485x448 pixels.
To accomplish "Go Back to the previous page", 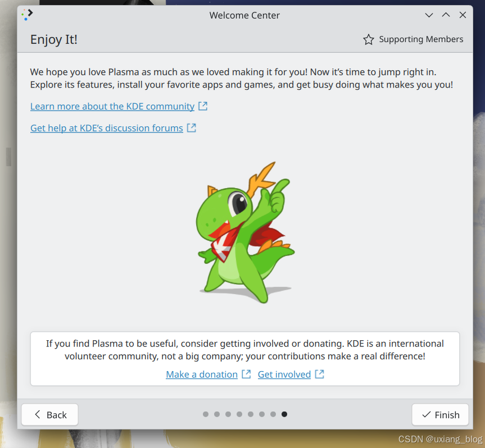I will pos(50,415).
